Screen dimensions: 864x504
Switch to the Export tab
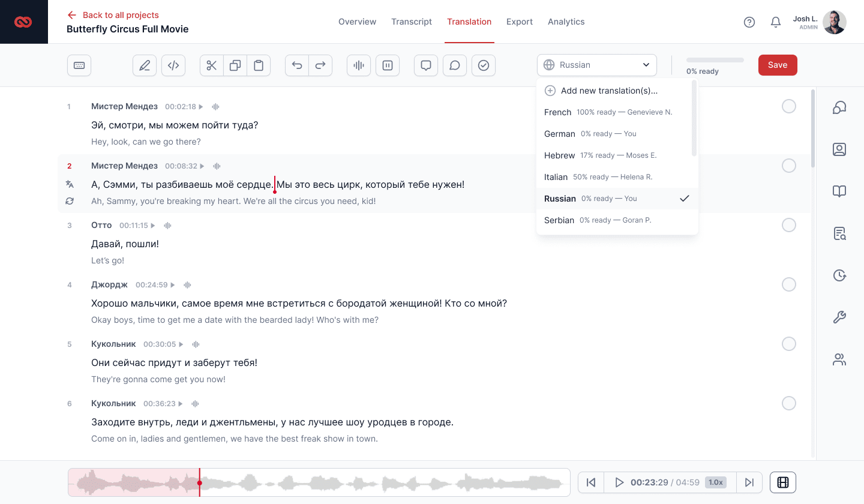[x=520, y=22]
